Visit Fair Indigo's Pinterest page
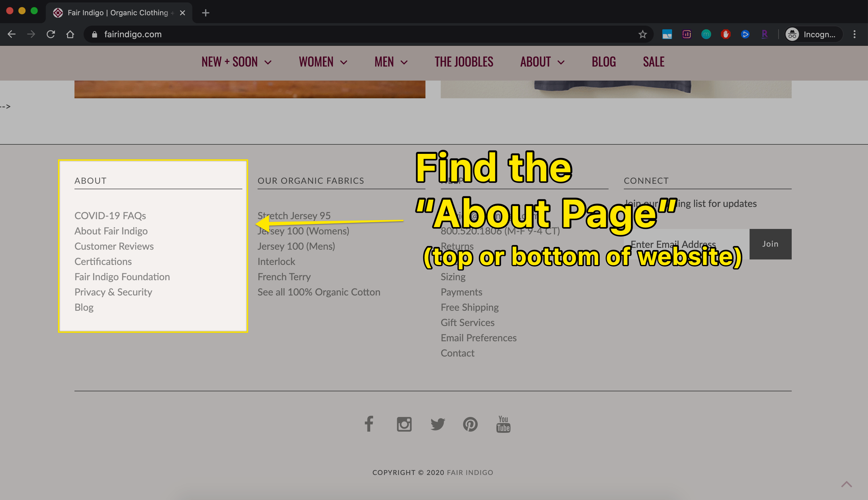Screen dimensions: 868x500 pyautogui.click(x=470, y=424)
